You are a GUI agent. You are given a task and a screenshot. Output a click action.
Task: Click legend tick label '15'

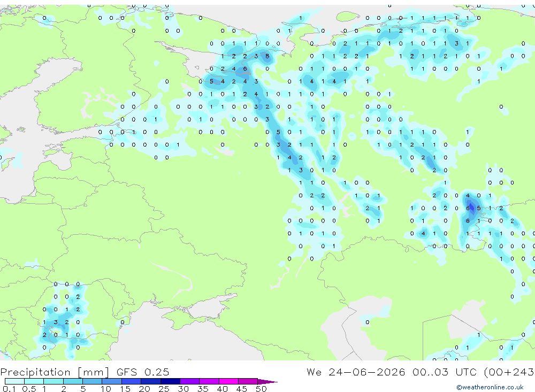coord(125,389)
